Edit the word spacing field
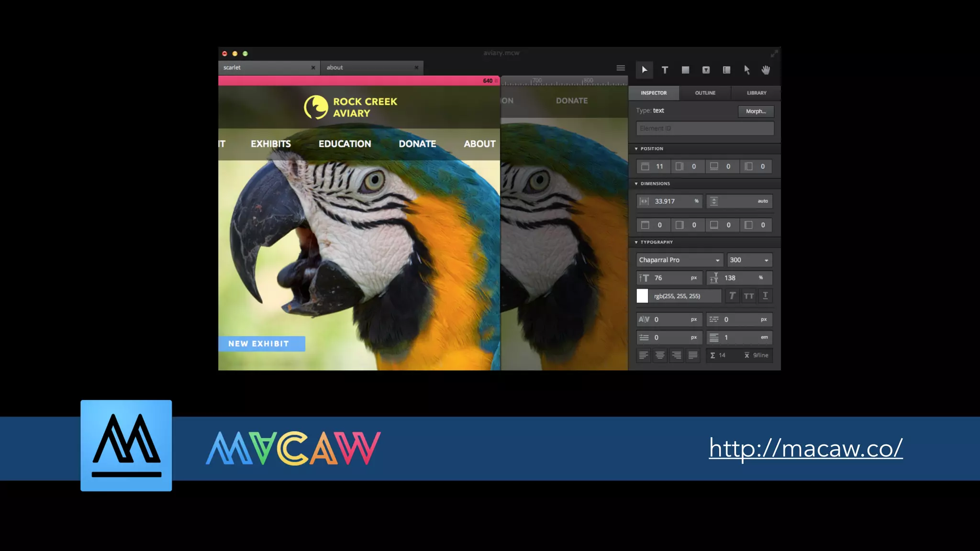 (x=739, y=320)
